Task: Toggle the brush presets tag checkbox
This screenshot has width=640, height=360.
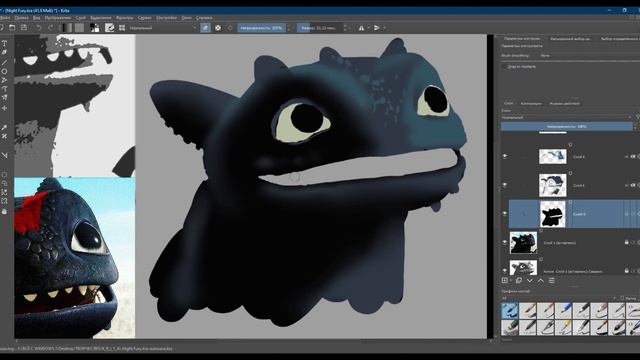Action: coord(622,298)
